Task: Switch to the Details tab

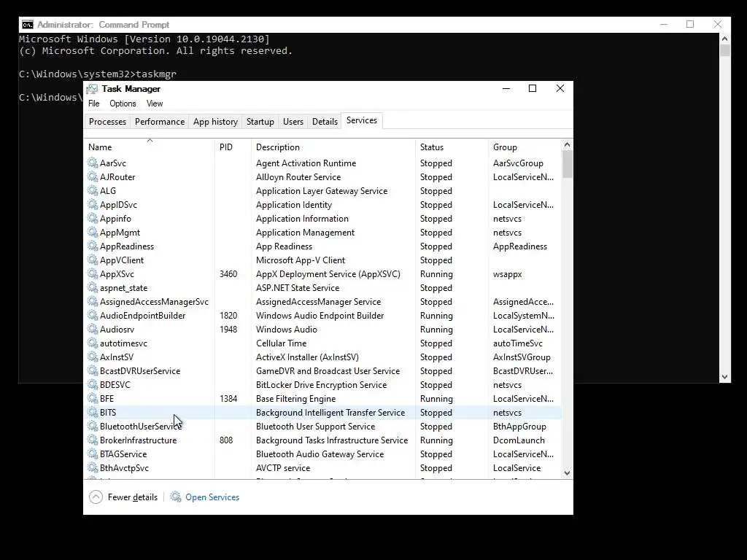Action: pyautogui.click(x=325, y=122)
